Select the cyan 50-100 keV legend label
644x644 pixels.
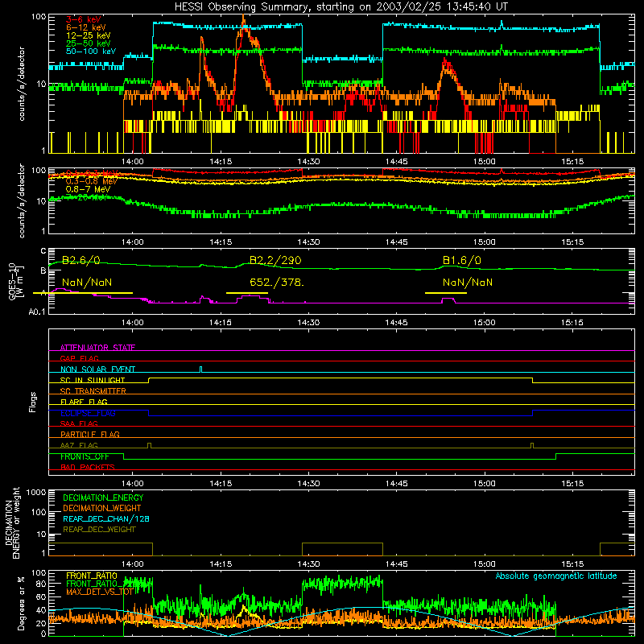click(91, 52)
